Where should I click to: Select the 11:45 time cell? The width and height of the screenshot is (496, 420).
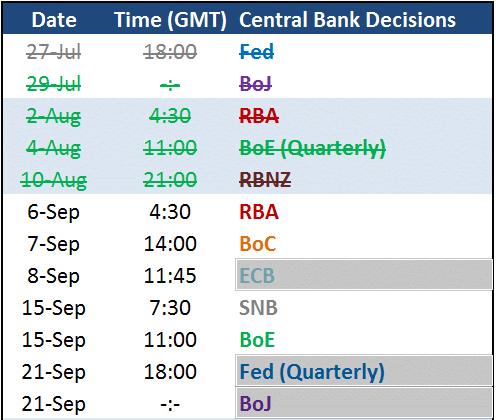pyautogui.click(x=170, y=276)
